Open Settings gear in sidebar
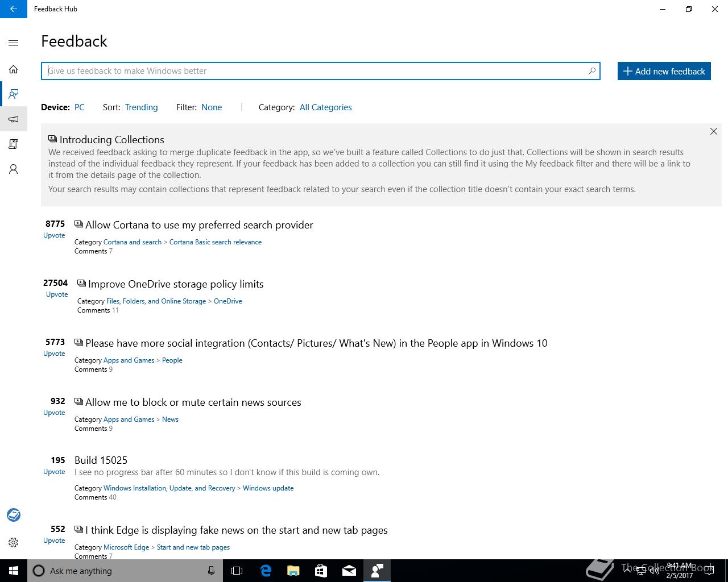 [14, 542]
